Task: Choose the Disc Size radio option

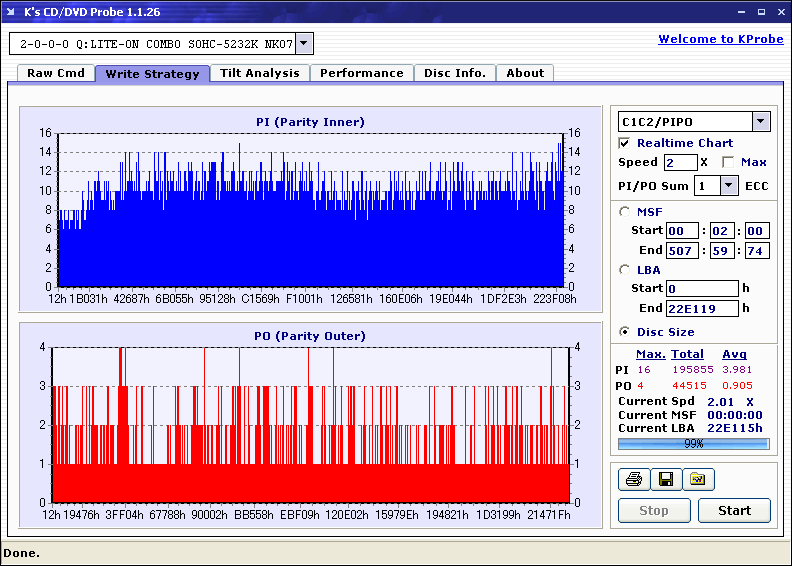Action: [x=625, y=332]
